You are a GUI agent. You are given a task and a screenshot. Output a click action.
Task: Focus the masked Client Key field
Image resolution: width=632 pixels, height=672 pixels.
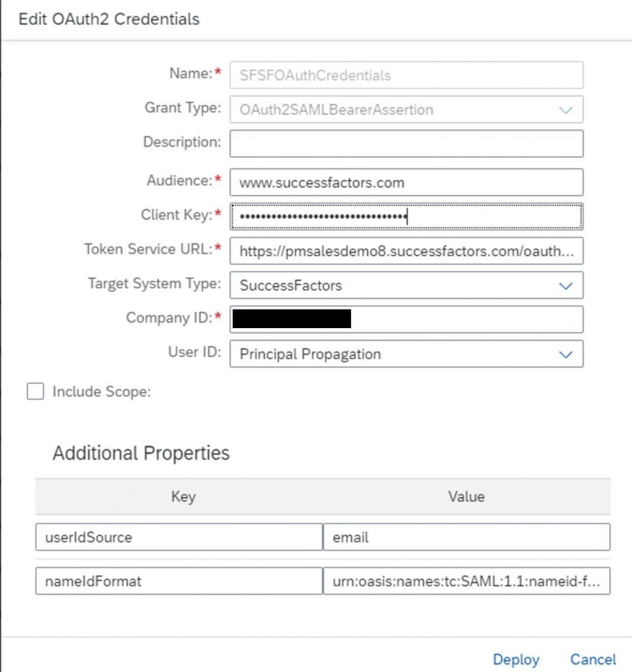point(406,217)
